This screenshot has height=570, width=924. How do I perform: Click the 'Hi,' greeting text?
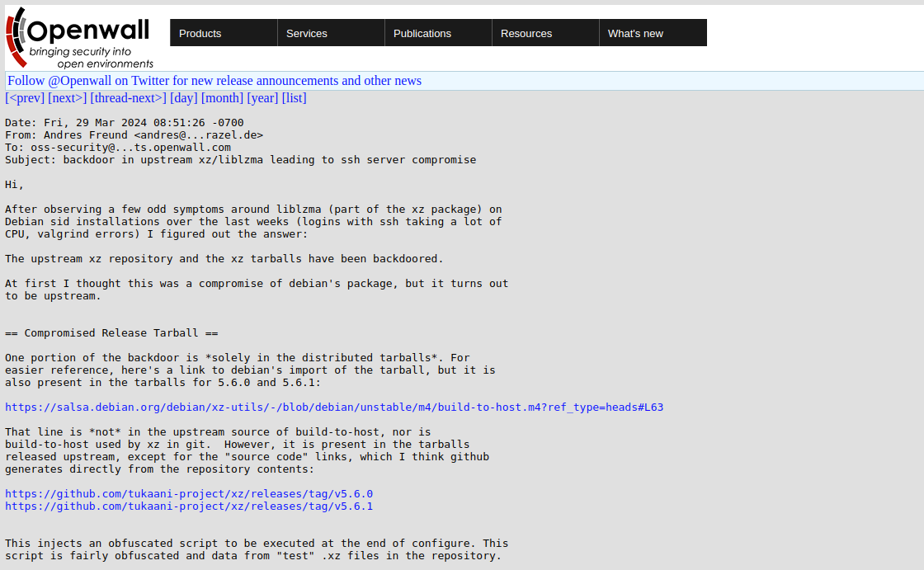point(15,185)
